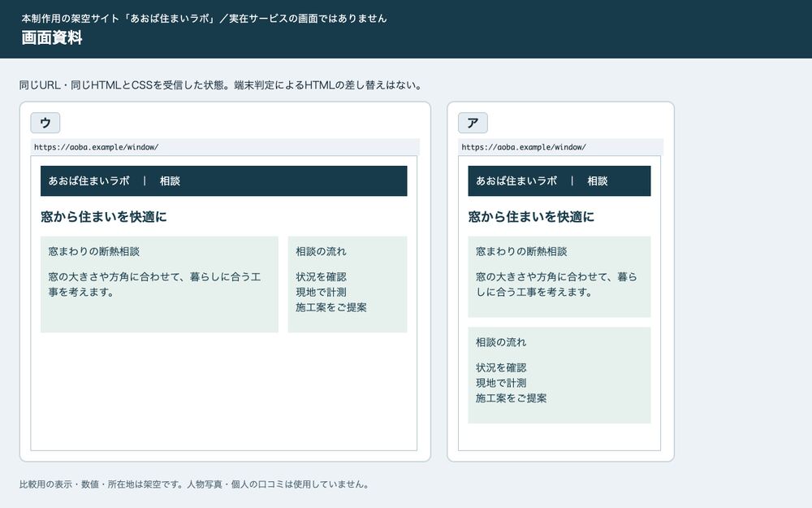Click the URL bar in panel ウ

click(225, 147)
